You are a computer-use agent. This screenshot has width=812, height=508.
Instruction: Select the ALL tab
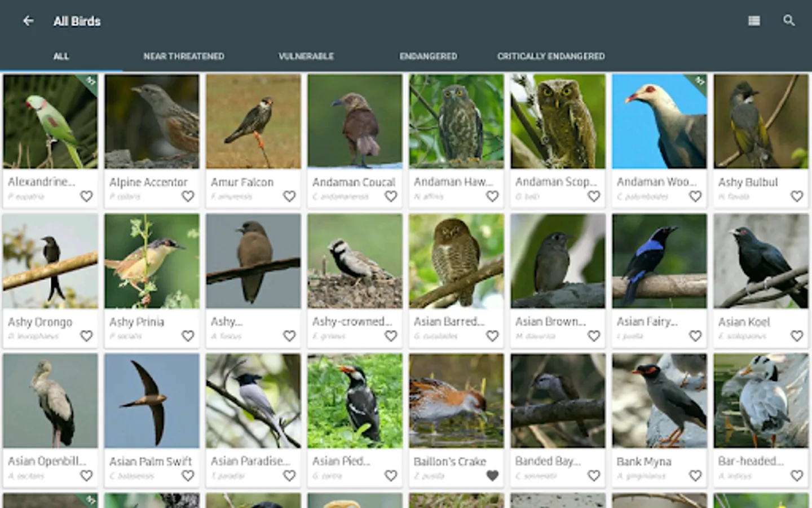click(x=61, y=56)
